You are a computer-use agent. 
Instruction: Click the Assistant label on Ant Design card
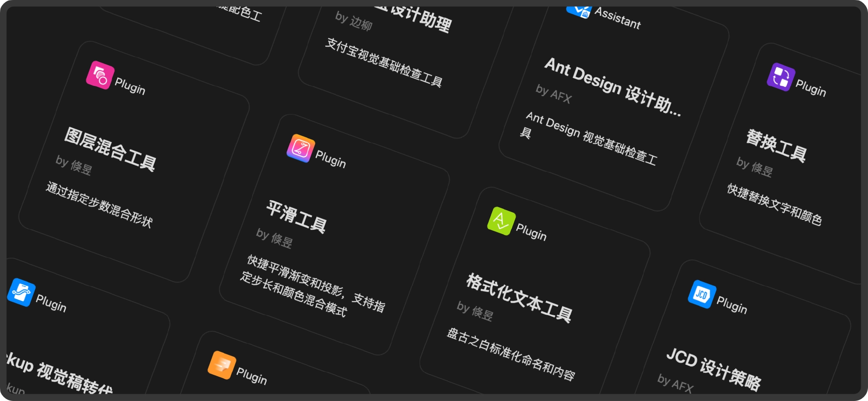618,18
